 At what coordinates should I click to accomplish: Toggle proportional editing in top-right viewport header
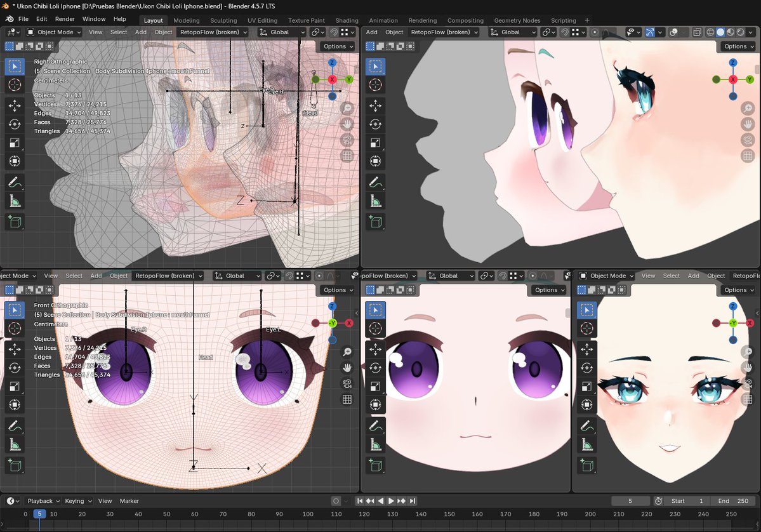595,32
